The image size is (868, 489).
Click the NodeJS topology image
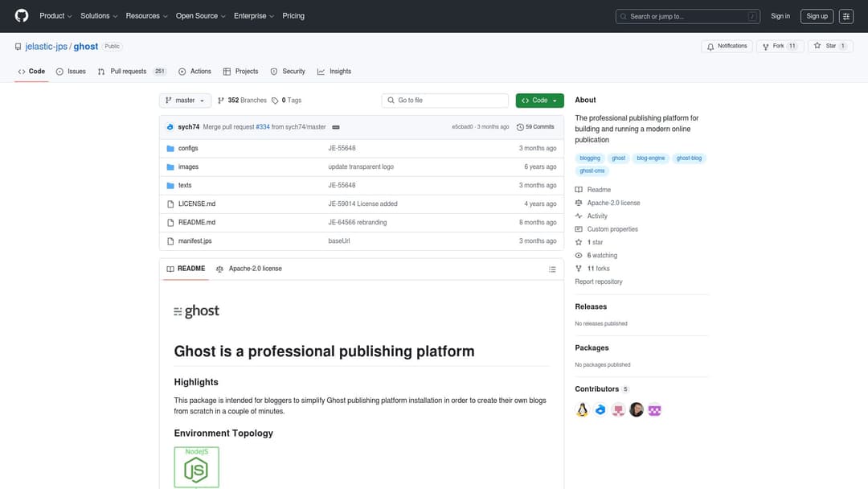pos(197,467)
